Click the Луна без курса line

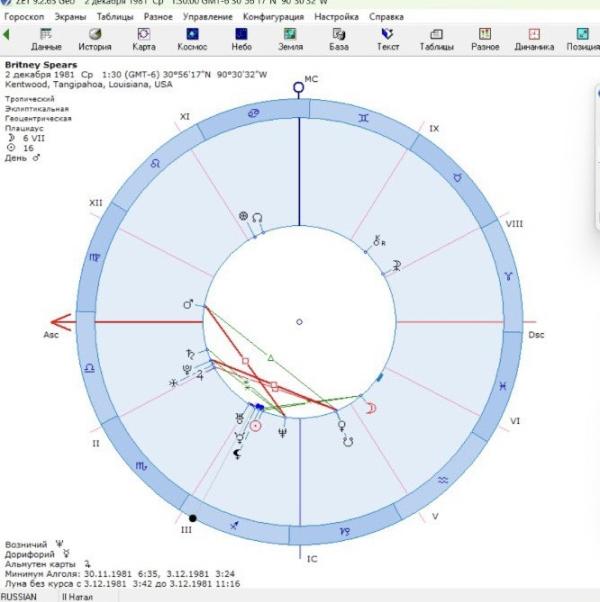point(122,584)
